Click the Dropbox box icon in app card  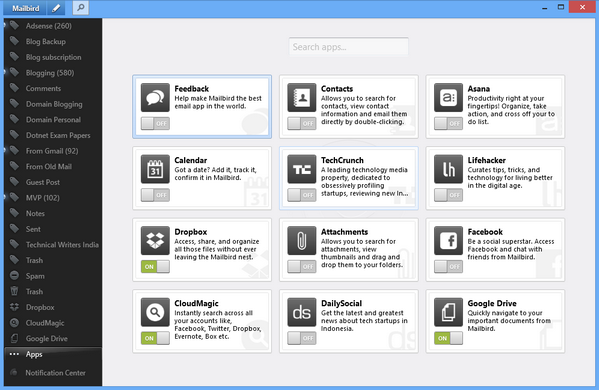[x=155, y=241]
